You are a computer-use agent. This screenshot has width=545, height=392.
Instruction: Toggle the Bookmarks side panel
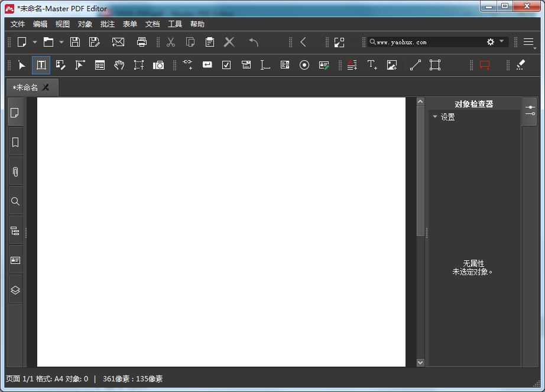pos(15,142)
